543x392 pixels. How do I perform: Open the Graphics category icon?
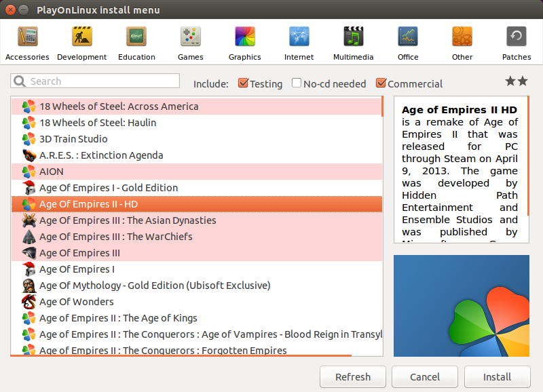(x=245, y=37)
